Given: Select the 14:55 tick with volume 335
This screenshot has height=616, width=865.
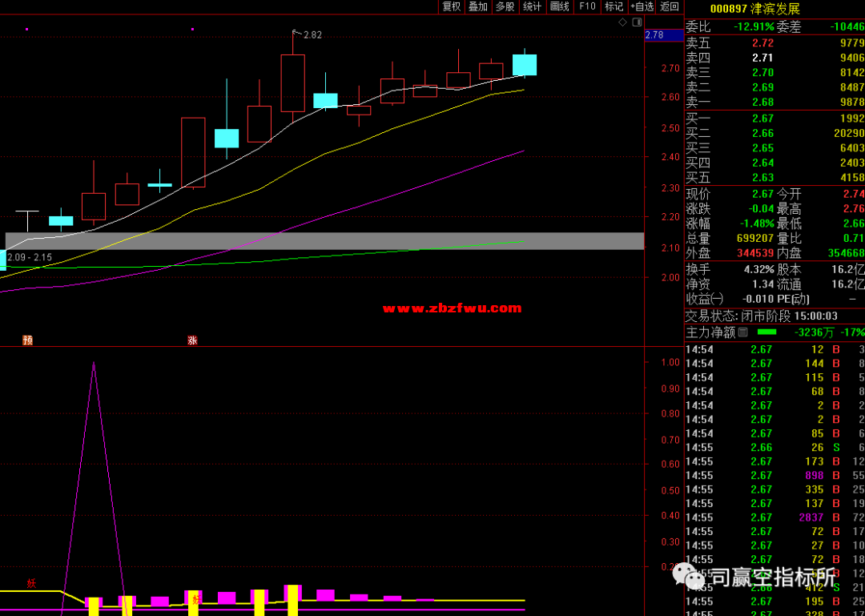Looking at the screenshot, I should click(774, 489).
